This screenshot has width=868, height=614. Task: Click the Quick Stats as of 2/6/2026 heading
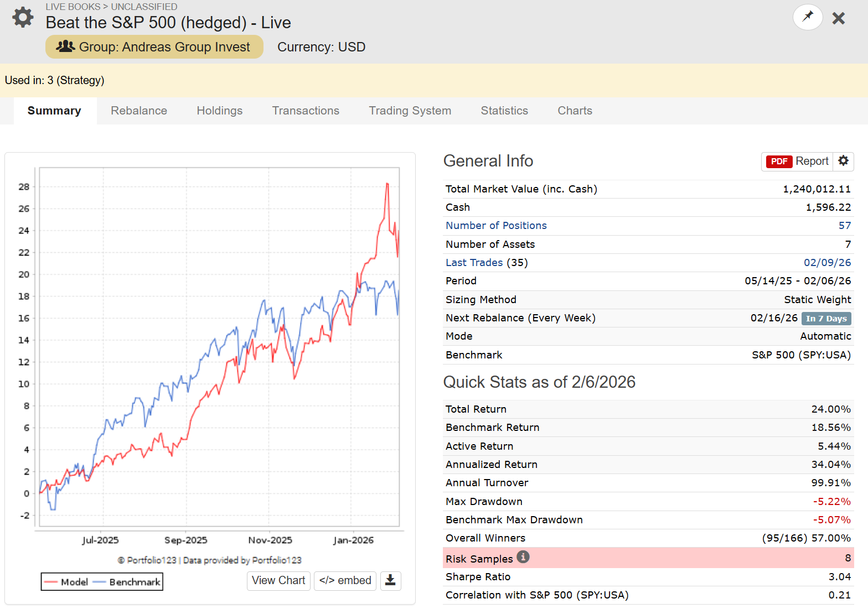[x=539, y=382]
